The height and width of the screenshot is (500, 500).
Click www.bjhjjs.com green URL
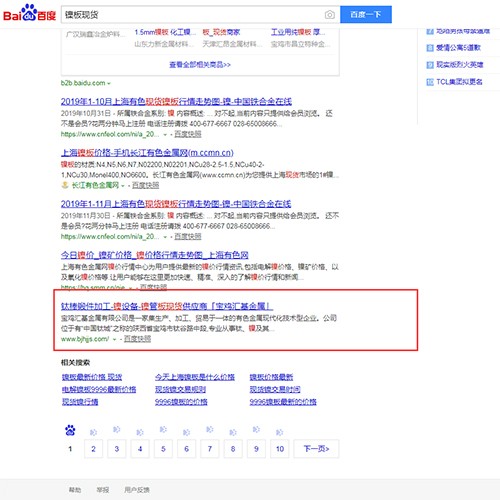click(85, 339)
